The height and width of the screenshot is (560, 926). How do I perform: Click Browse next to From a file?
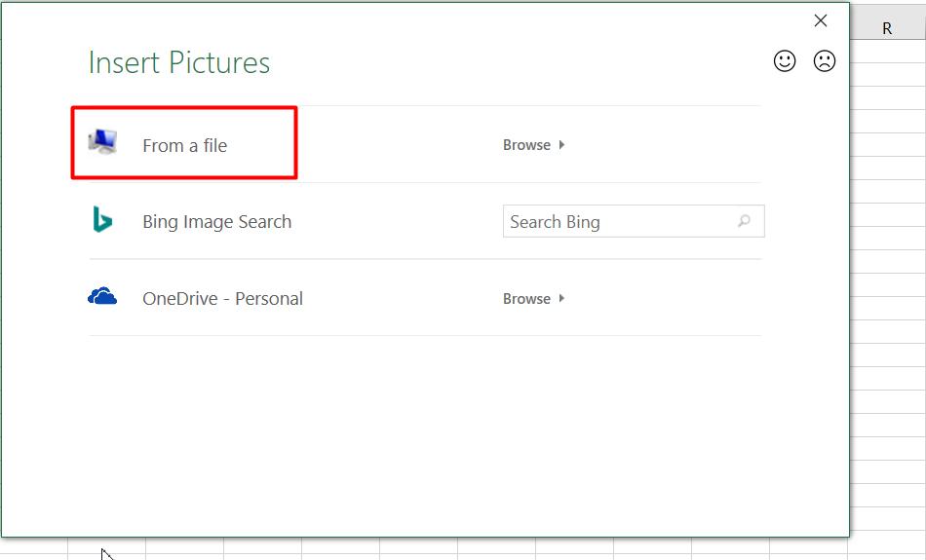click(533, 145)
